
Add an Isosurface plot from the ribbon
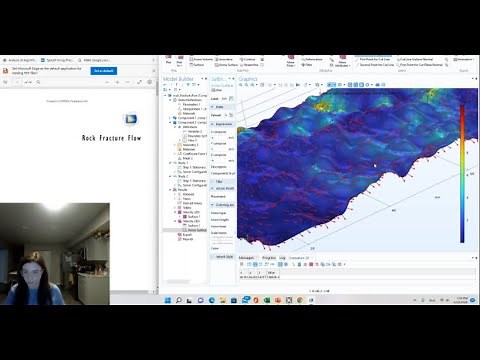[224, 59]
